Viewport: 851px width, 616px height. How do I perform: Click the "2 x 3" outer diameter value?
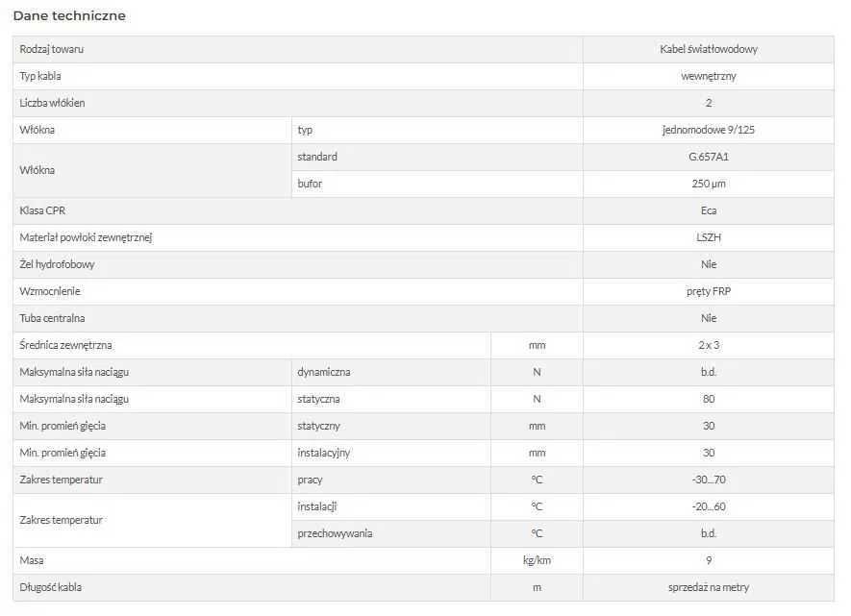coord(709,345)
